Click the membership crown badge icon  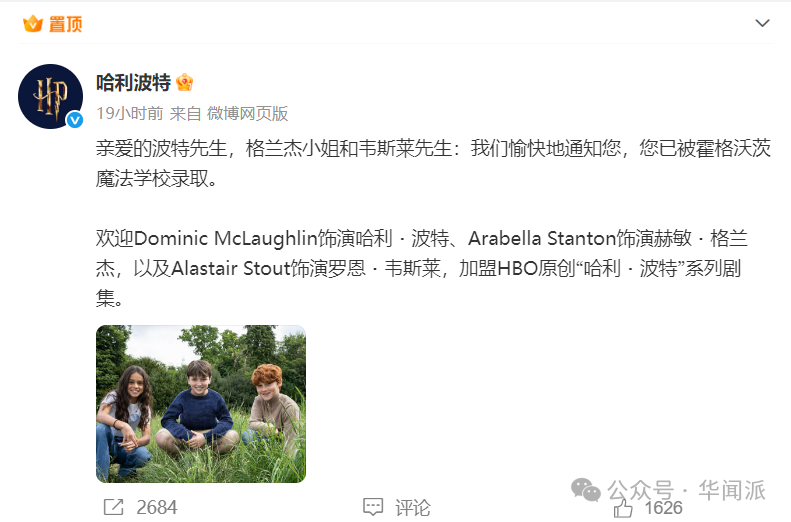click(185, 82)
